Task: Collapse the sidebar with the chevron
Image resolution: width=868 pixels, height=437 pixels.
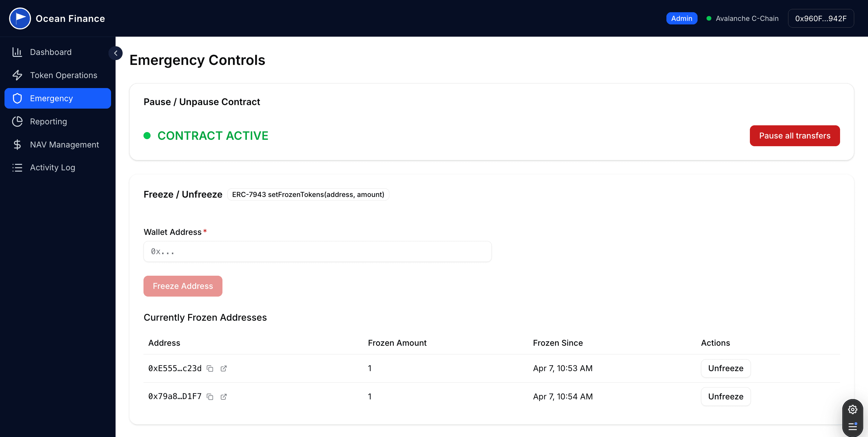Action: [x=116, y=53]
